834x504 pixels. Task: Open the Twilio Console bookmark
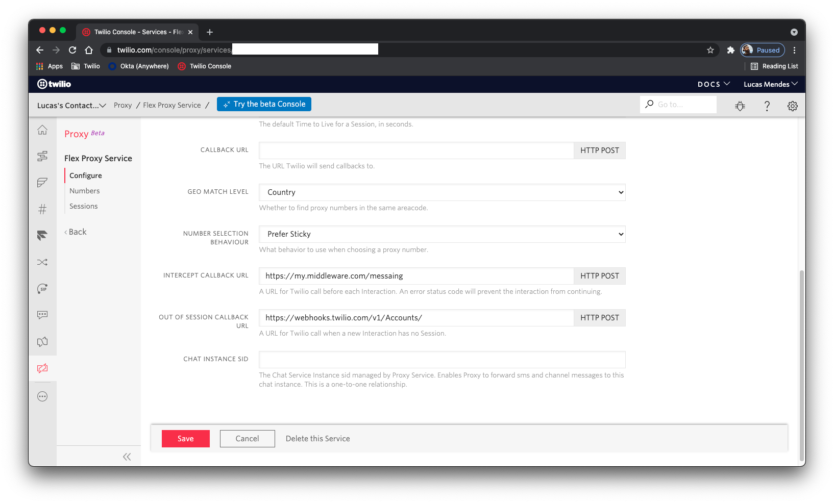click(204, 66)
